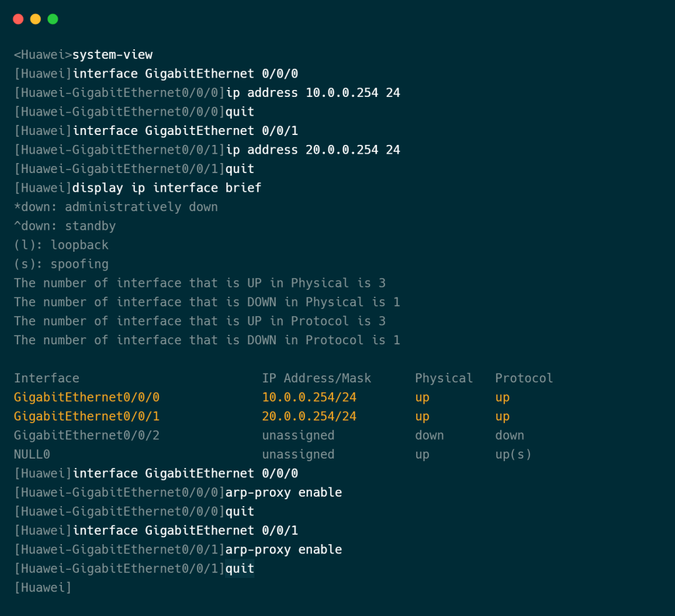675x616 pixels.
Task: Click the IP Address/Mask column header
Action: point(316,378)
